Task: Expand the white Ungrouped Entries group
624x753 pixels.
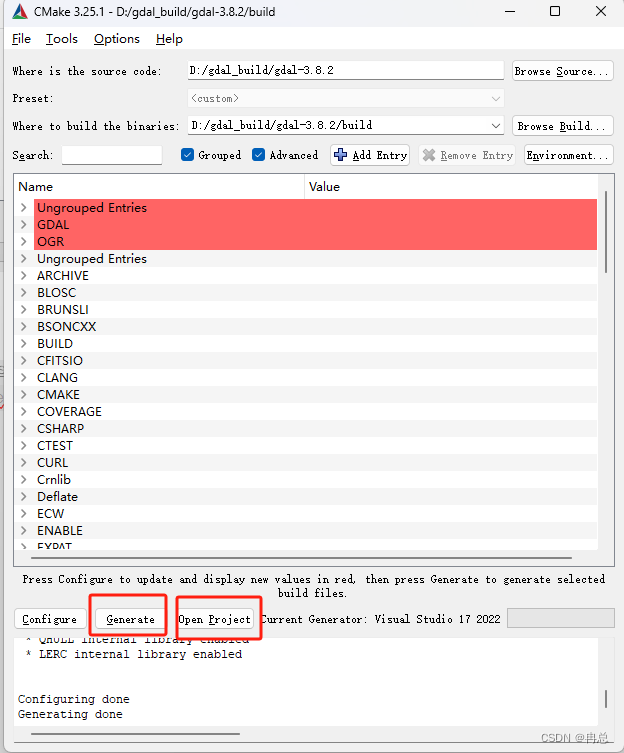Action: point(24,258)
